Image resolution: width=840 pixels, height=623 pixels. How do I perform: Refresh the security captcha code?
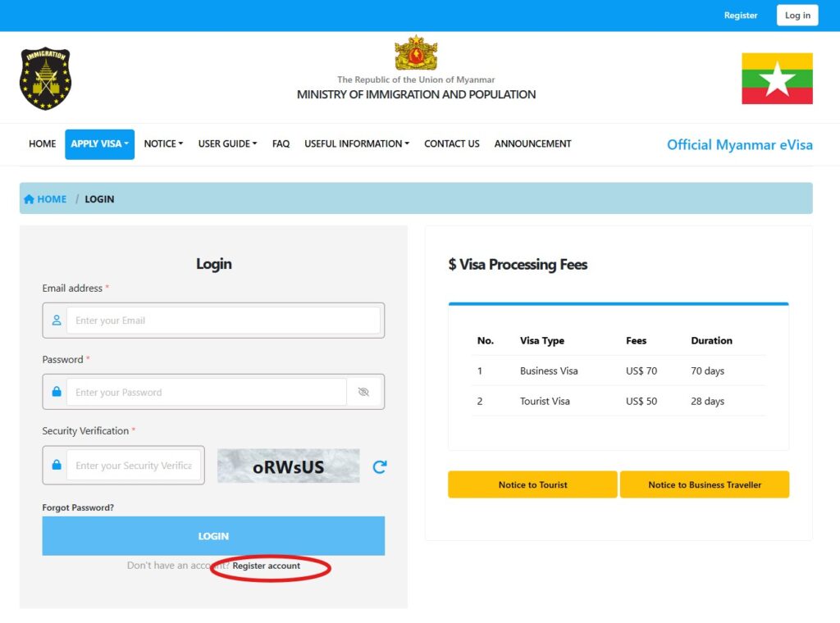pos(379,466)
